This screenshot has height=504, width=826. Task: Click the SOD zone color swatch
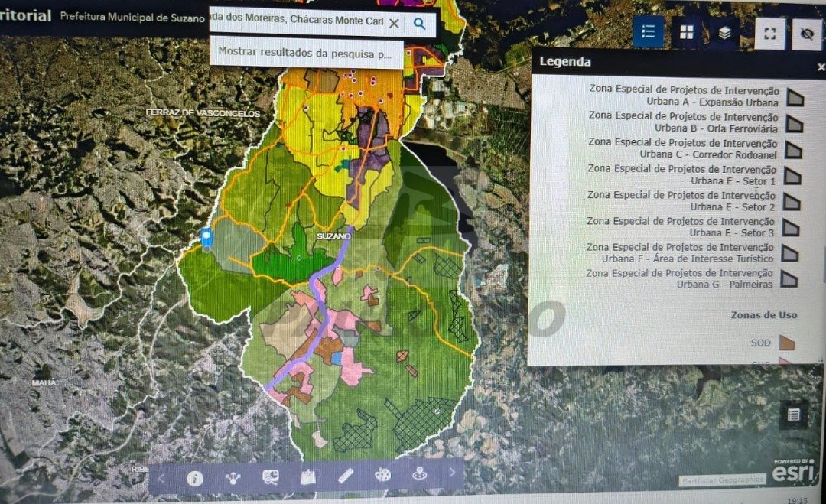787,343
